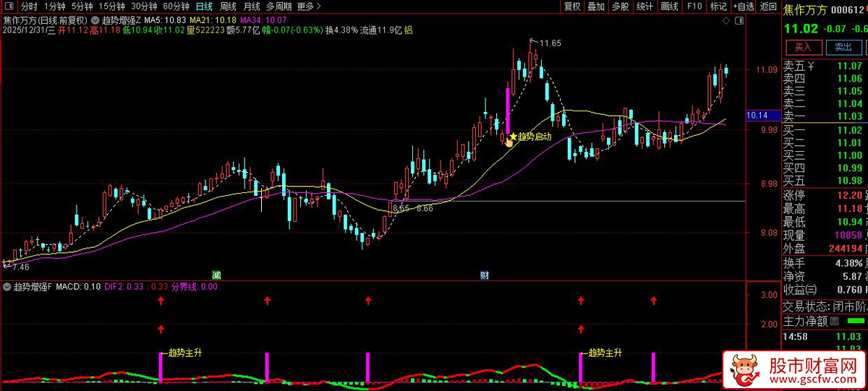This screenshot has height=391, width=868.
Task: Switch to 月线 monthly chart
Action: 251,7
